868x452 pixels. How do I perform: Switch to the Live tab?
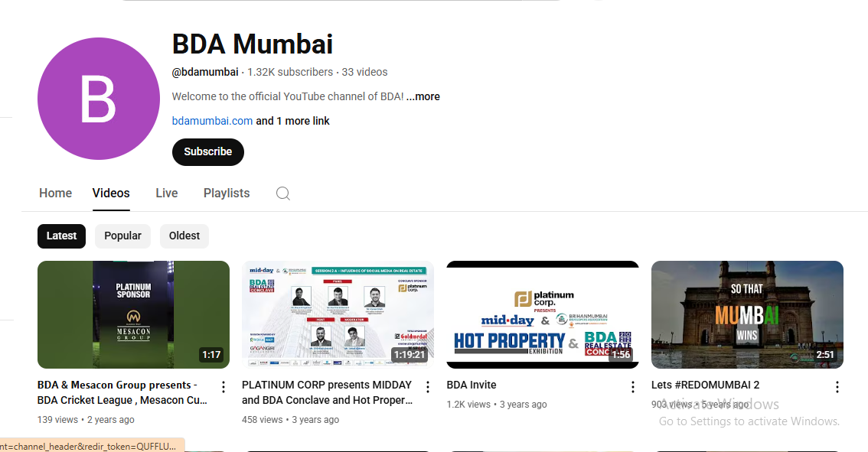(x=167, y=193)
